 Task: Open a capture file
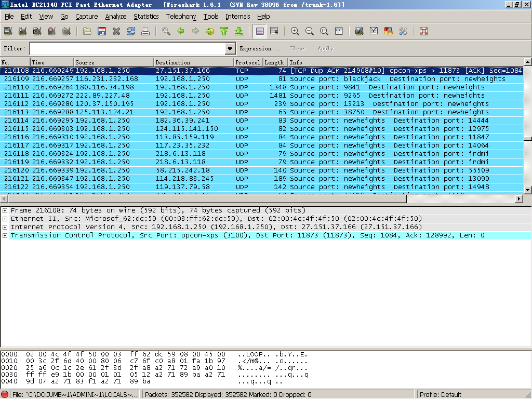[87, 31]
